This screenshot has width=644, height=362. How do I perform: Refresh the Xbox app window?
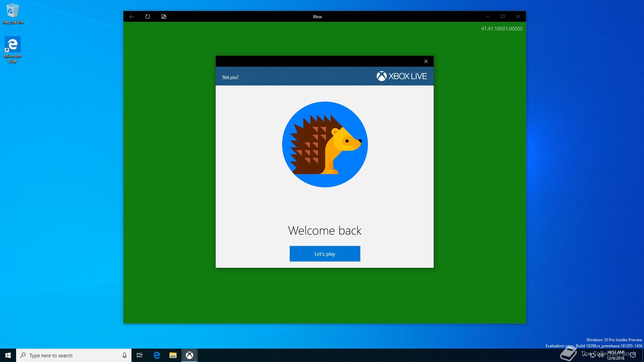148,16
